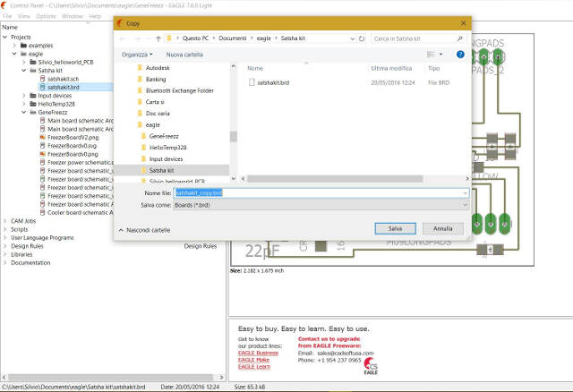This screenshot has height=392, width=573.
Task: Click the search magnifier icon
Action: (459, 38)
